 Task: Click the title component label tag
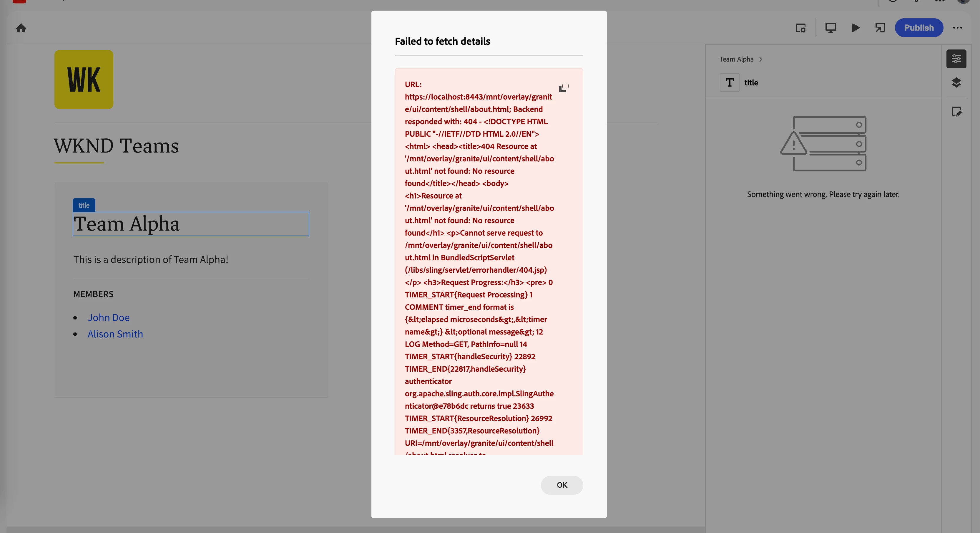(x=84, y=205)
